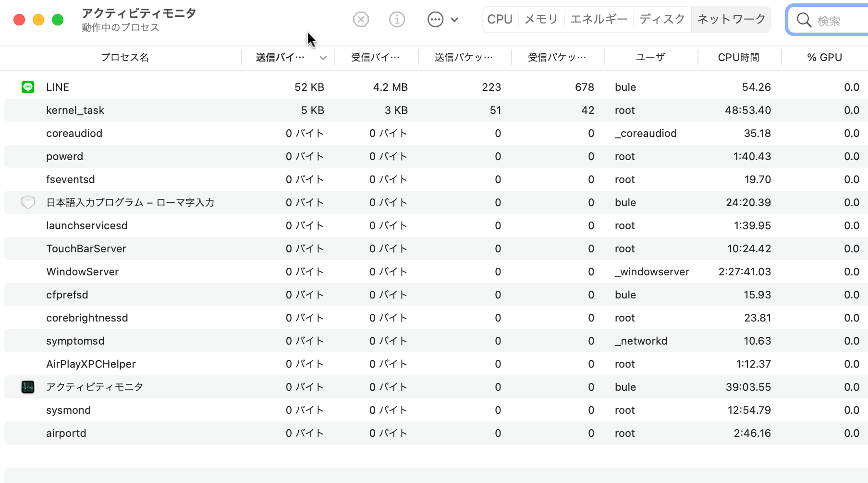Select the ディスク tab

[x=662, y=20]
